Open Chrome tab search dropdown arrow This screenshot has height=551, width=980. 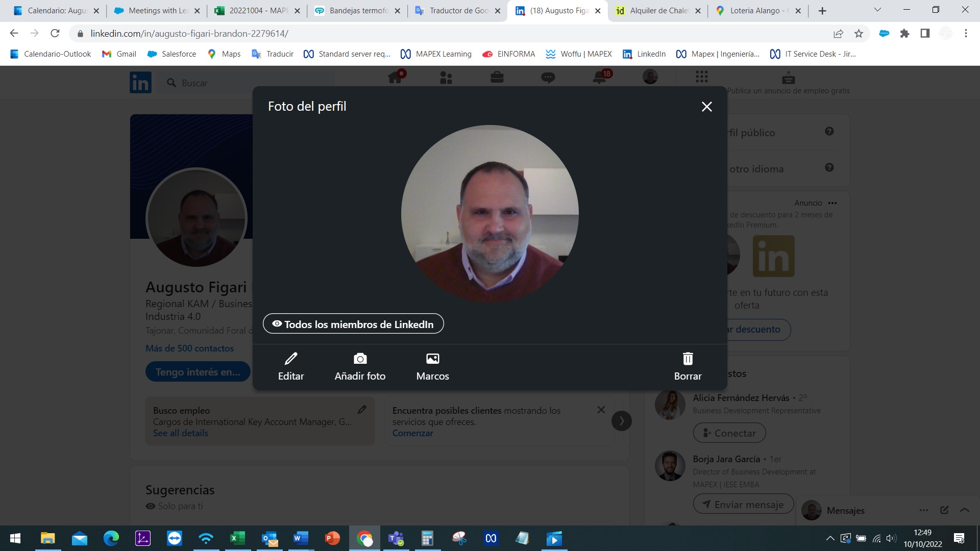[x=877, y=10]
